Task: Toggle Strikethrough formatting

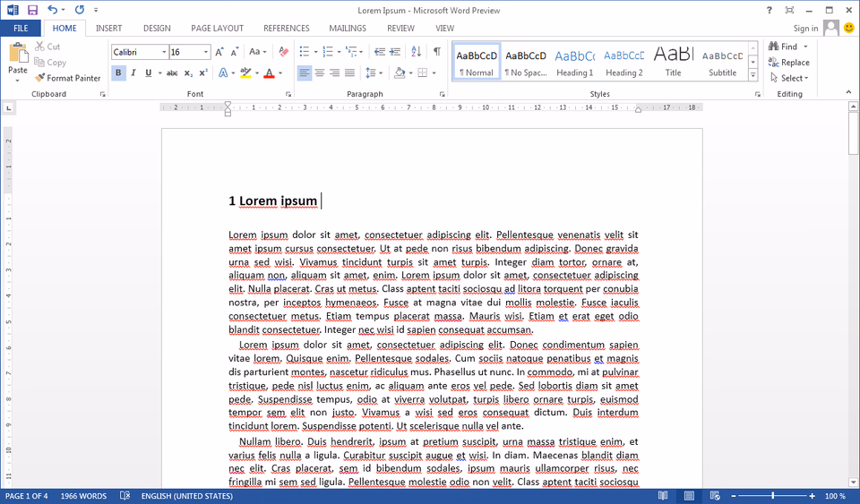Action: coord(172,73)
